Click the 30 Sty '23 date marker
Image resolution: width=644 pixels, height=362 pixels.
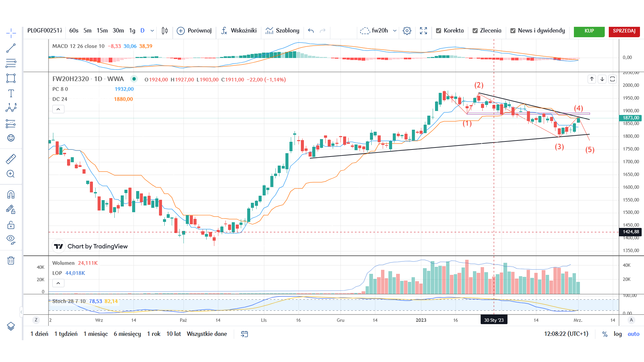494,320
